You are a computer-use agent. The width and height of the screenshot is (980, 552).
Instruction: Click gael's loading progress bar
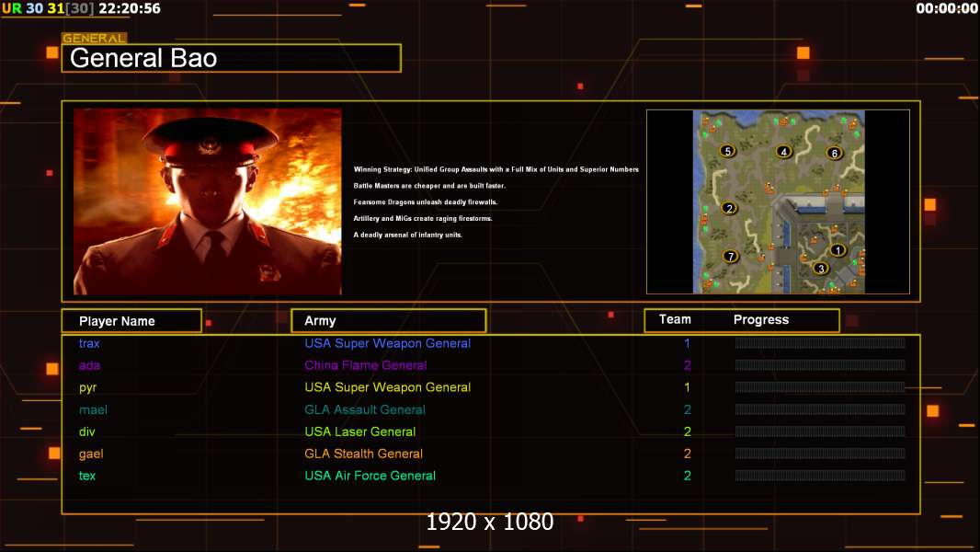click(x=820, y=454)
